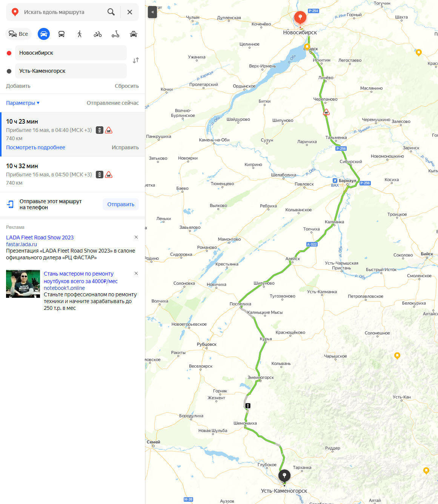Edit the Усть-Каменогорск destination field

[x=71, y=71]
